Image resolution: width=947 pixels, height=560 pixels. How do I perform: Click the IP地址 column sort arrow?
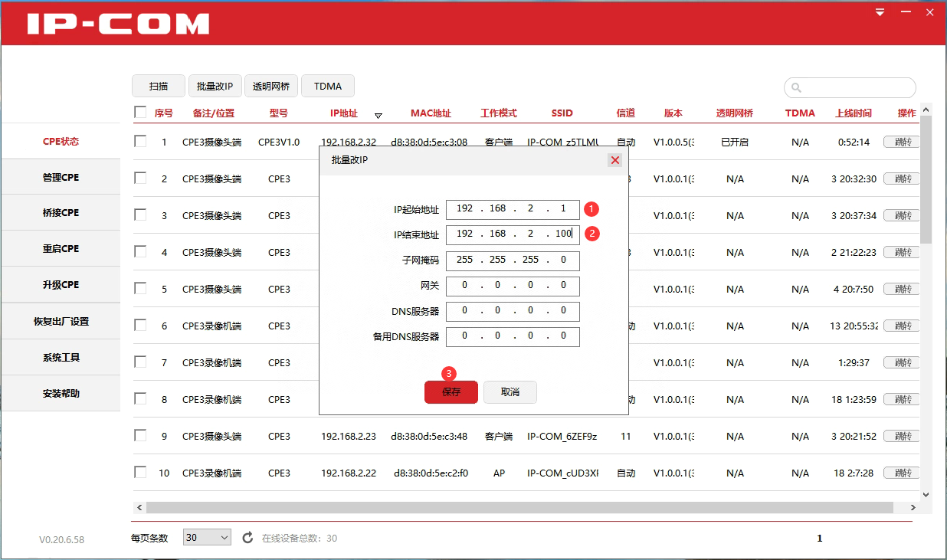pyautogui.click(x=378, y=116)
